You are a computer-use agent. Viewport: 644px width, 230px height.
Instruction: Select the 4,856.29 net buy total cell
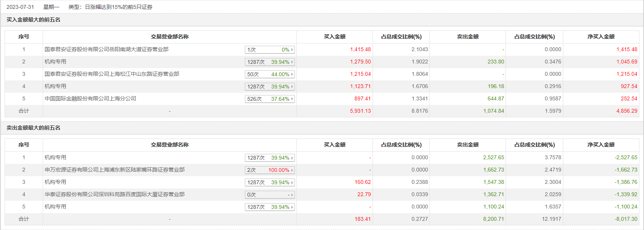[627, 111]
